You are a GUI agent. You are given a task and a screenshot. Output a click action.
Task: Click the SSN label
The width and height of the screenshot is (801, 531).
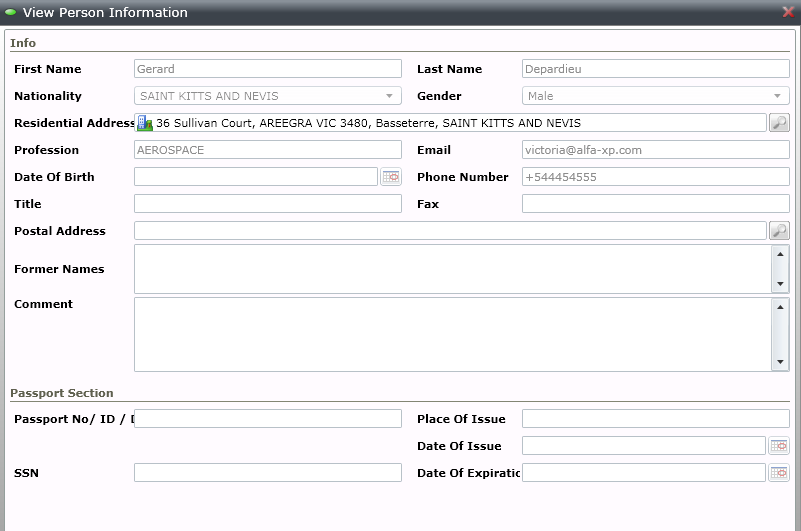(x=27, y=473)
